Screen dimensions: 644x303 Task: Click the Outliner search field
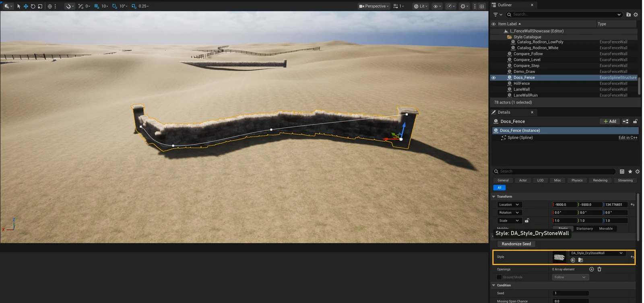click(563, 15)
